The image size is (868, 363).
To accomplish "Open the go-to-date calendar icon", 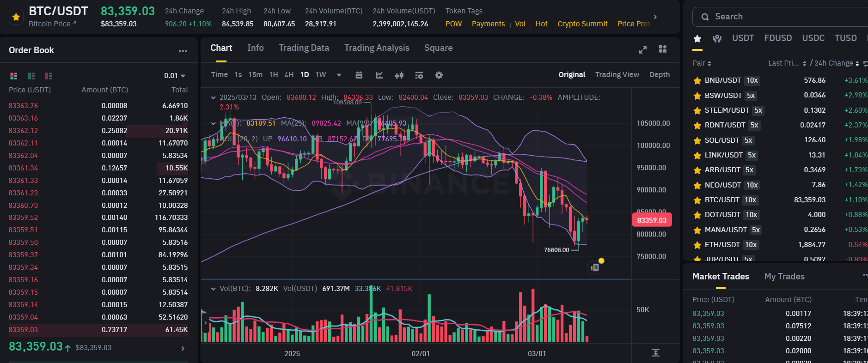I will tap(359, 75).
